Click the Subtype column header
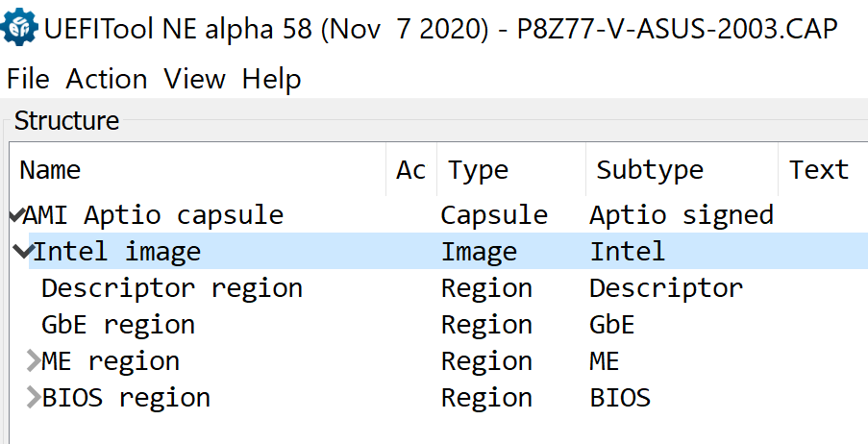The image size is (868, 444). pyautogui.click(x=650, y=171)
